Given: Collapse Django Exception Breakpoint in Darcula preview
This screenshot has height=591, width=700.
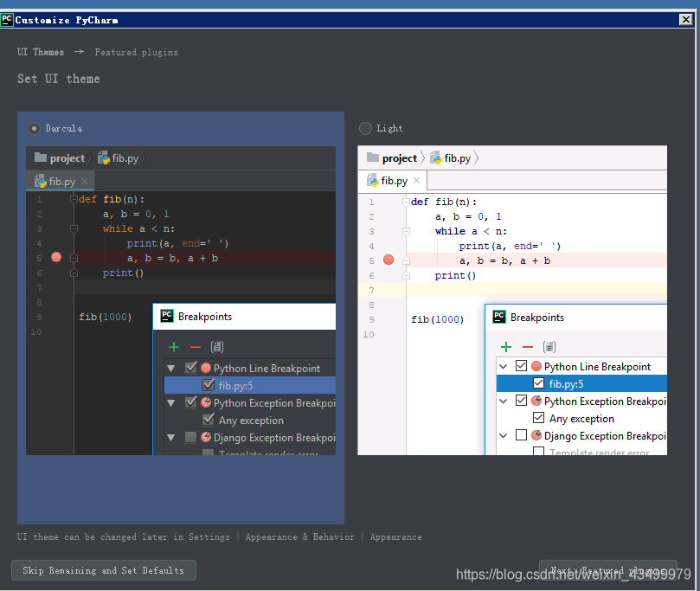Looking at the screenshot, I should coord(171,438).
